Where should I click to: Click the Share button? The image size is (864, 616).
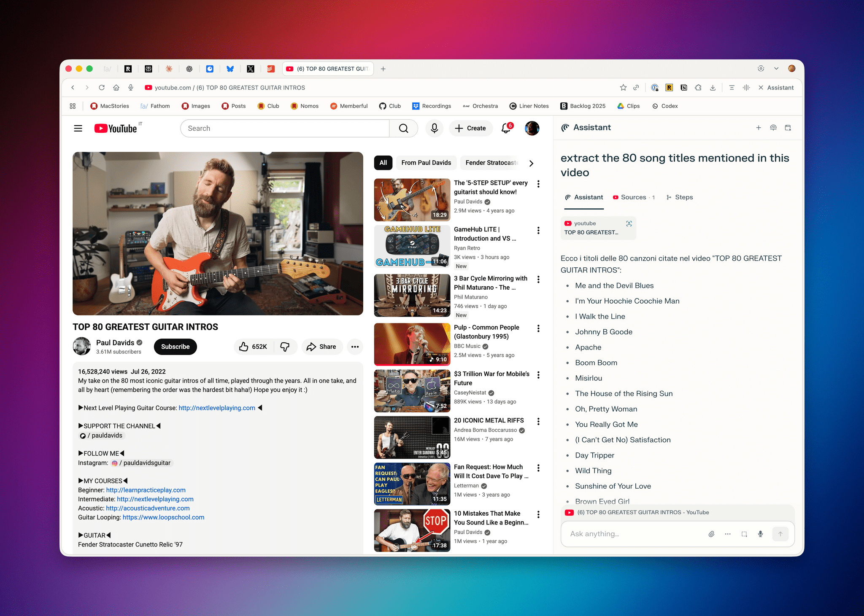point(321,347)
